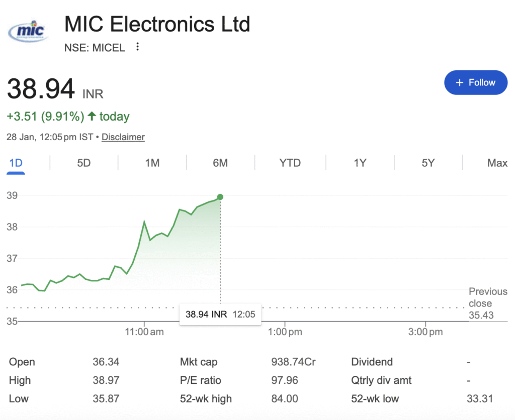Switch to the 1M chart view

pyautogui.click(x=152, y=163)
